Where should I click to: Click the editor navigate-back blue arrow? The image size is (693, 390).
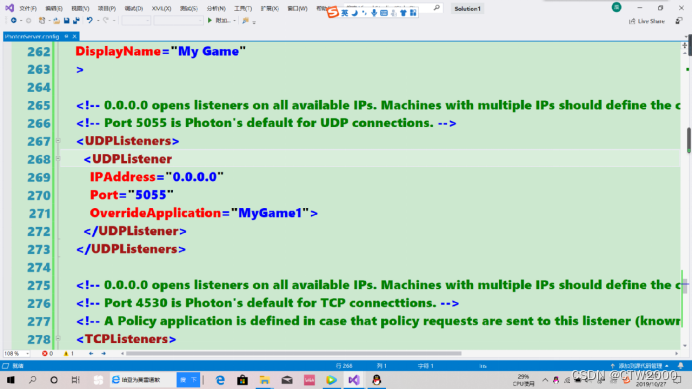tap(91, 353)
